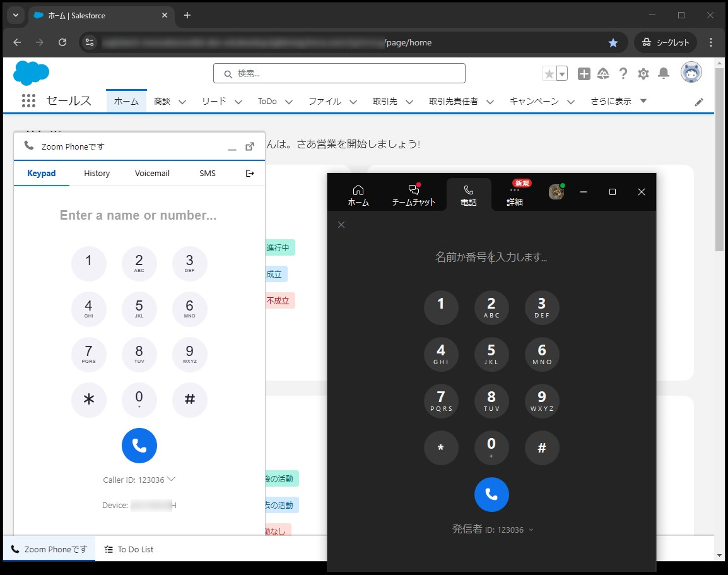Expand the ToDo tab dropdown chevron
The image size is (728, 575).
pos(289,102)
